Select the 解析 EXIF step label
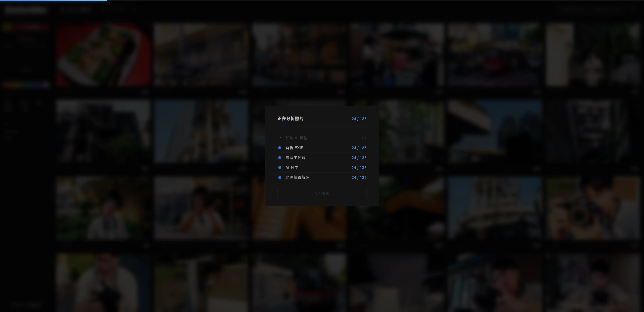 pyautogui.click(x=294, y=148)
